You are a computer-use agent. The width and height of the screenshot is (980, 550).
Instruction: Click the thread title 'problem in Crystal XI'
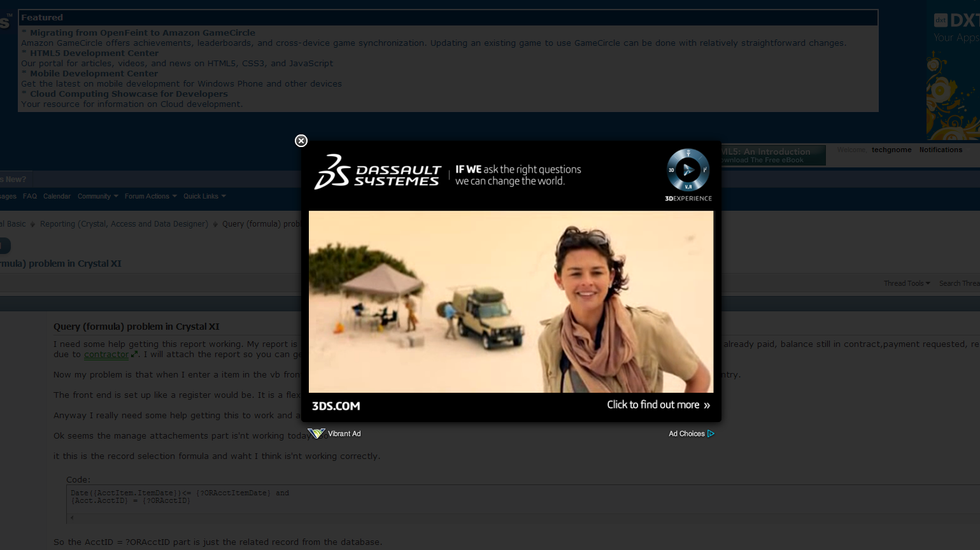pyautogui.click(x=60, y=264)
